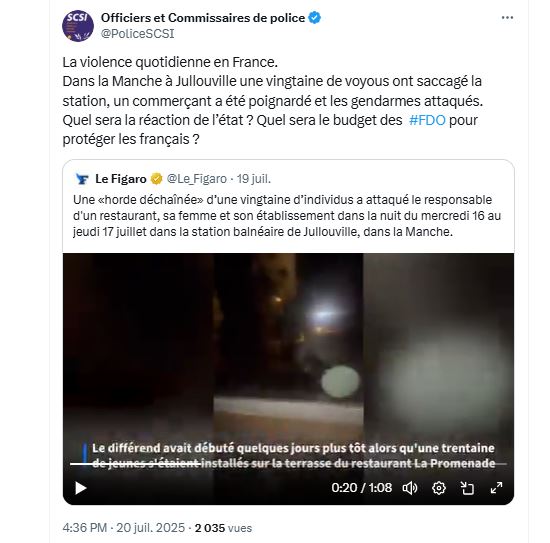Screen dimensions: 550x543
Task: Click the 2 035 vues view count
Action: 223,528
